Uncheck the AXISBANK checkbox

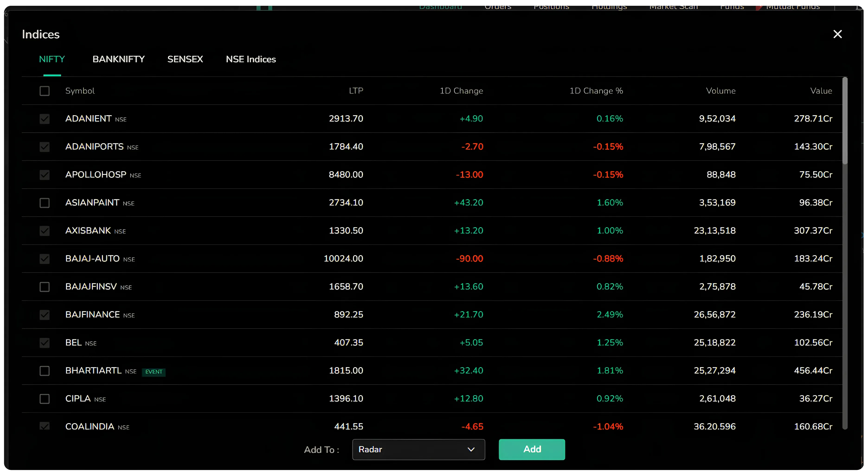[x=45, y=231]
